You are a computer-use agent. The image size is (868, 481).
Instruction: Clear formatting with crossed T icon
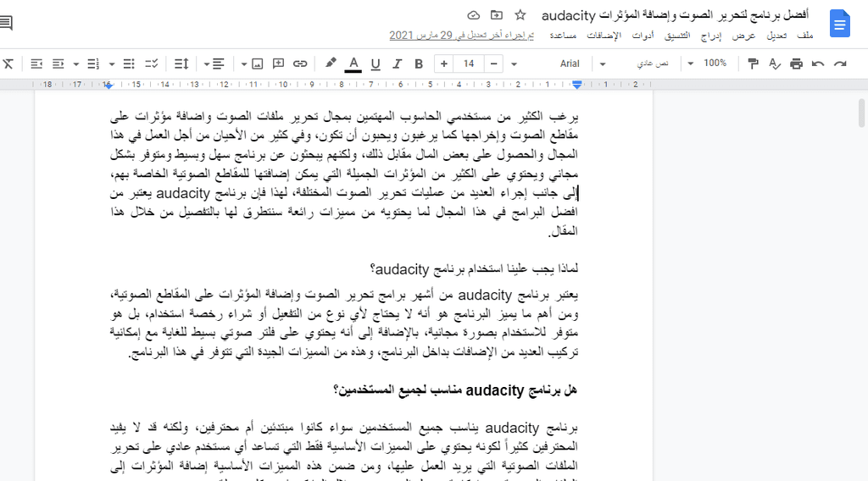coord(8,64)
